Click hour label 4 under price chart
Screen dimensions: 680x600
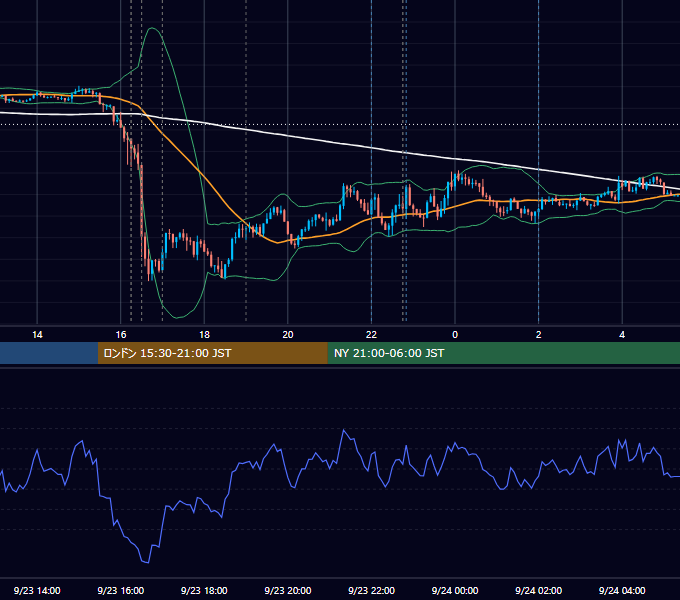pyautogui.click(x=622, y=335)
